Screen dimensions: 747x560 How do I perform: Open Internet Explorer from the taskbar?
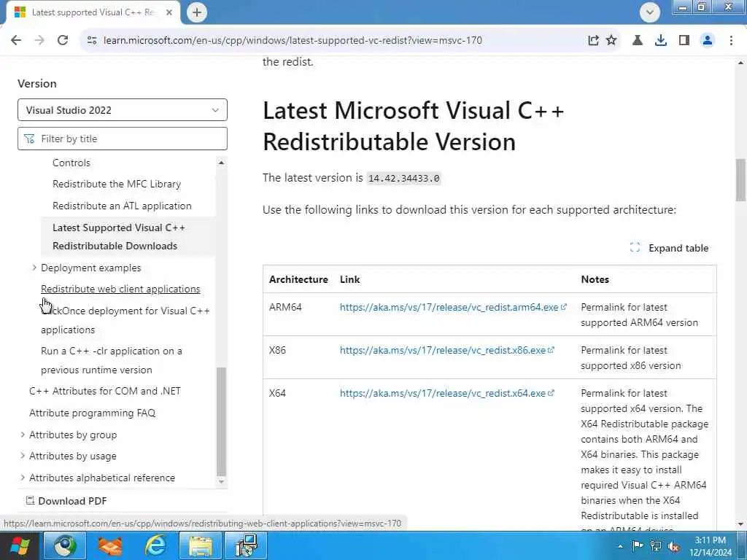tap(155, 545)
